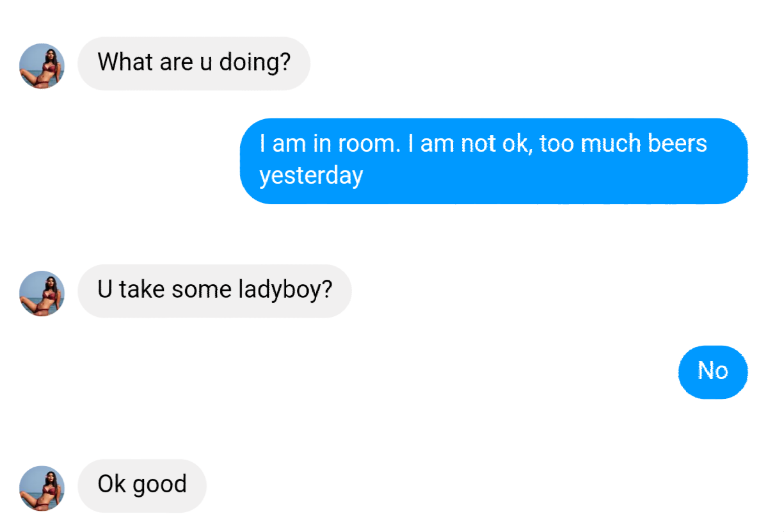This screenshot has width=784, height=532.
Task: Select the "Ok good" message bubble
Action: [x=141, y=485]
